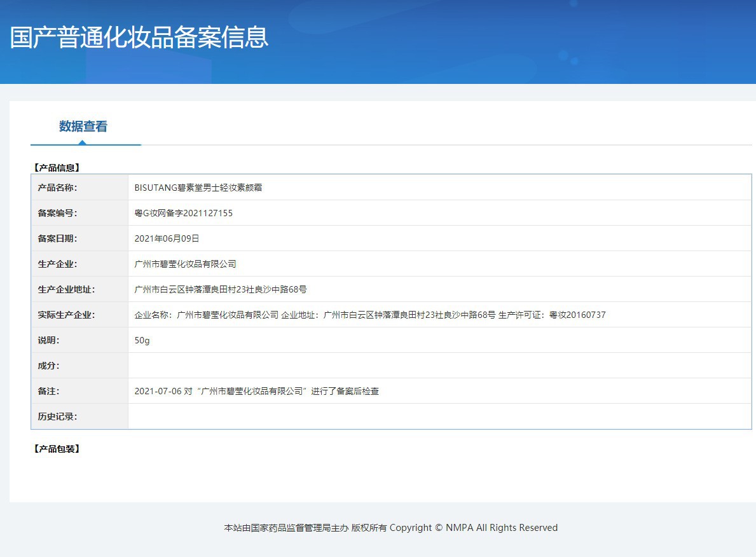Click the 备案编号 row label
Viewport: 756px width, 557px height.
[x=57, y=213]
